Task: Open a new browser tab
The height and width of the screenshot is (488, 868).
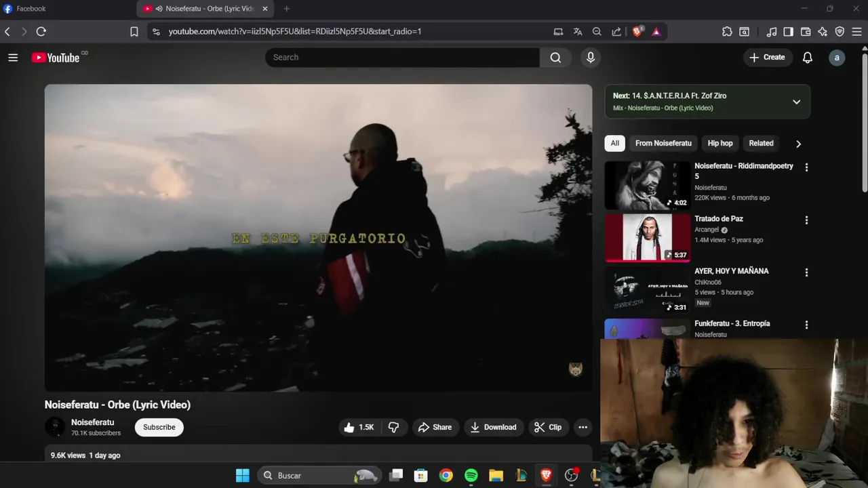Action: (286, 9)
